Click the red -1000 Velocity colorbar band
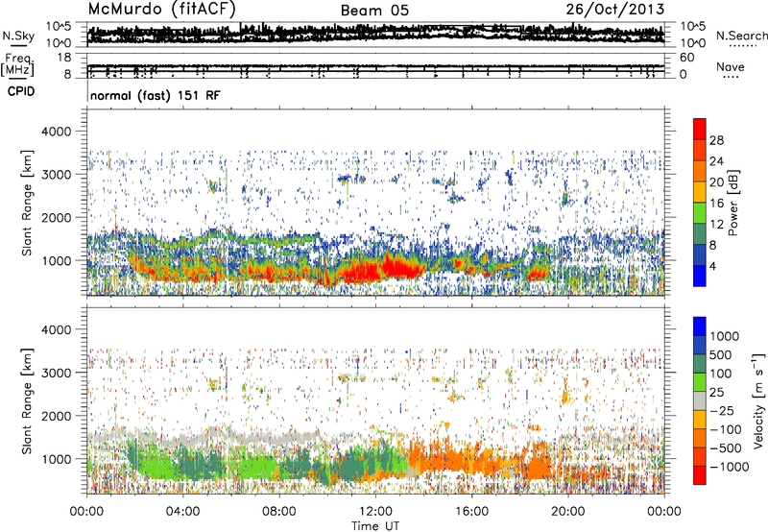Image resolution: width=768 pixels, height=532 pixels. pyautogui.click(x=700, y=475)
